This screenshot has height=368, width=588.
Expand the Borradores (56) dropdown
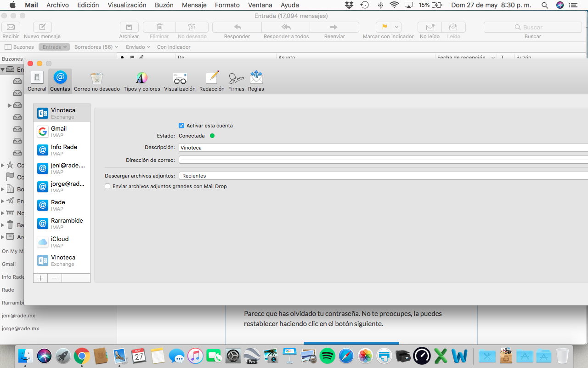pyautogui.click(x=96, y=47)
